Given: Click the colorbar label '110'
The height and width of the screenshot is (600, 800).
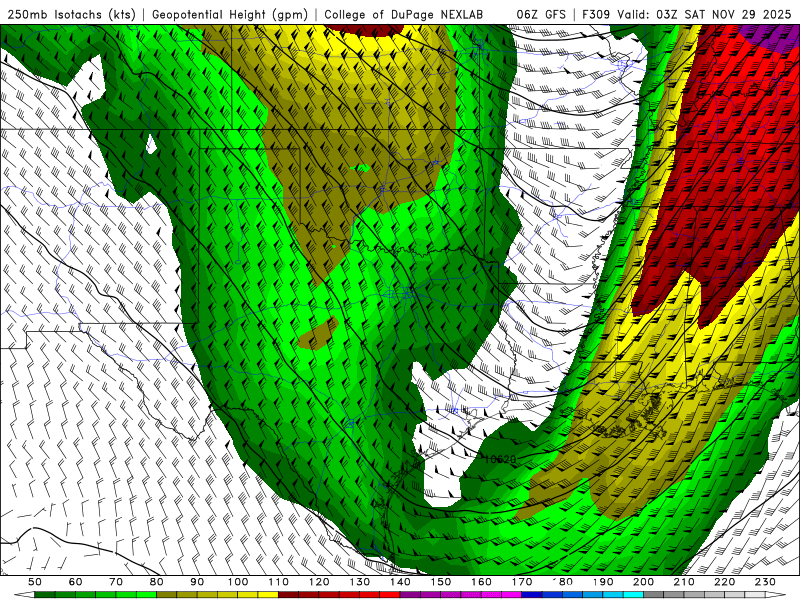Looking at the screenshot, I should 278,582.
